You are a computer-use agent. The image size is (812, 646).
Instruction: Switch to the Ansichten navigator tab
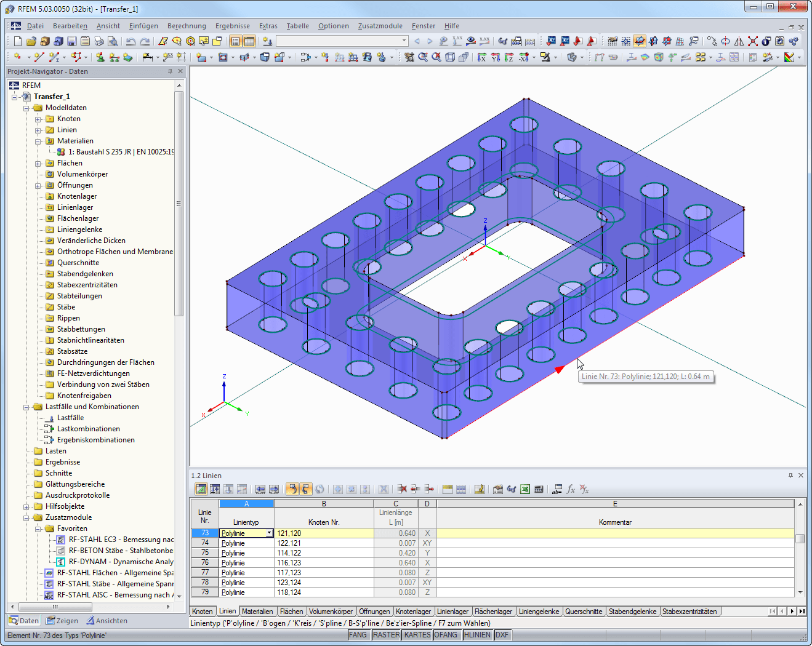(107, 621)
